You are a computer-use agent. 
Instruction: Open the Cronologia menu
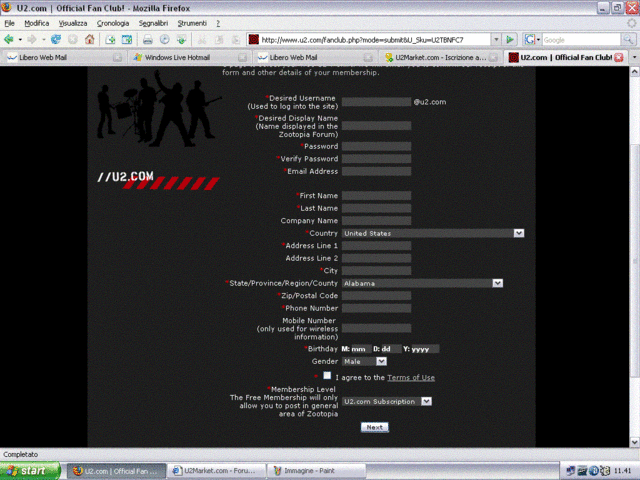[x=113, y=23]
